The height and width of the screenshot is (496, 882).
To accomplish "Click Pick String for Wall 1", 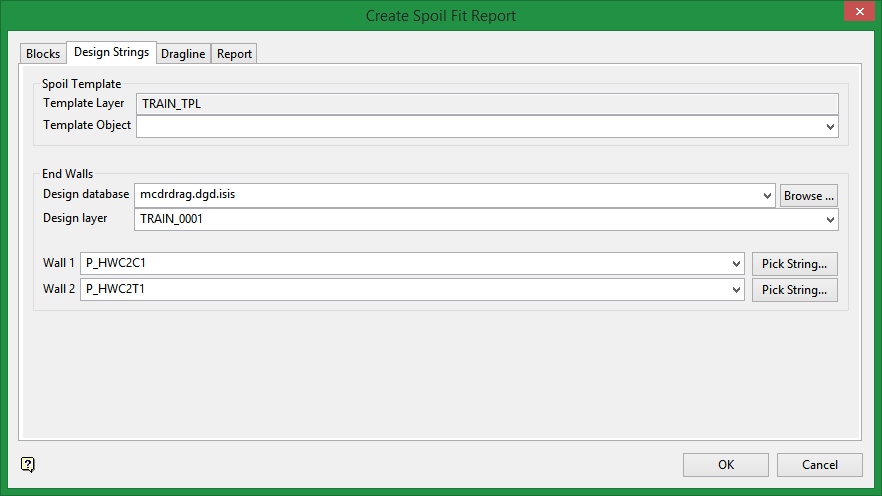I will (794, 264).
